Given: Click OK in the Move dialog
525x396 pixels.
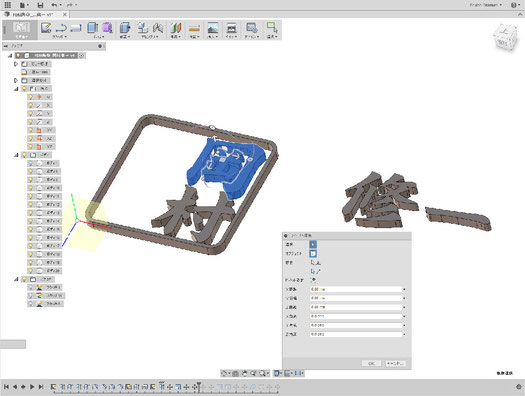Looking at the screenshot, I should (x=371, y=364).
